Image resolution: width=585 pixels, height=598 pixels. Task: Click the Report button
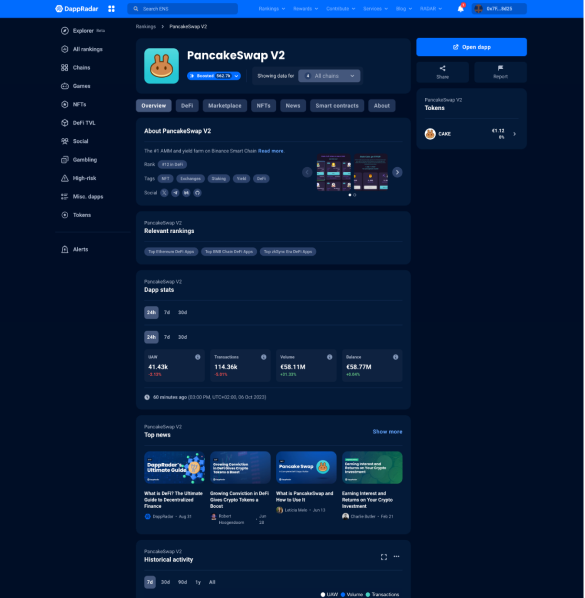[x=500, y=72]
